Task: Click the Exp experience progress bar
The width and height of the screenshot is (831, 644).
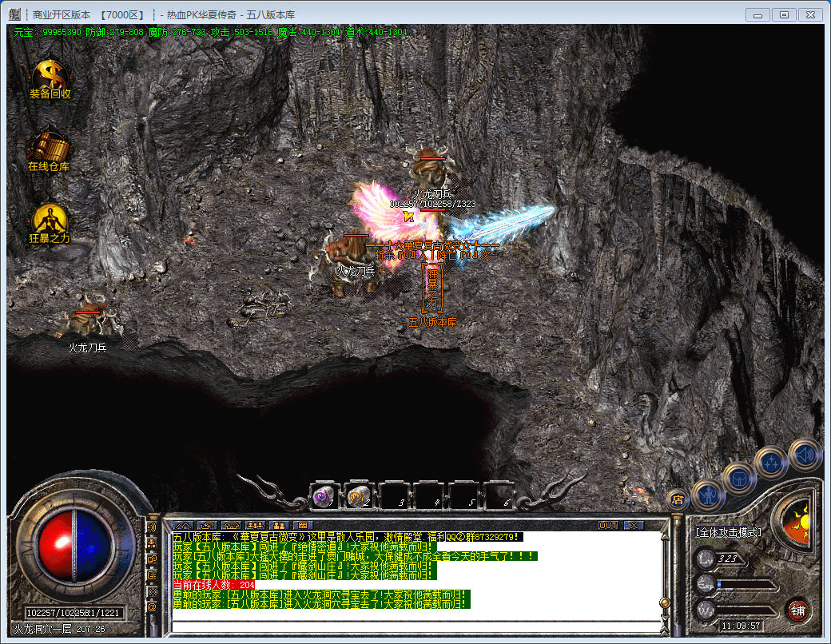Action: coord(747,585)
